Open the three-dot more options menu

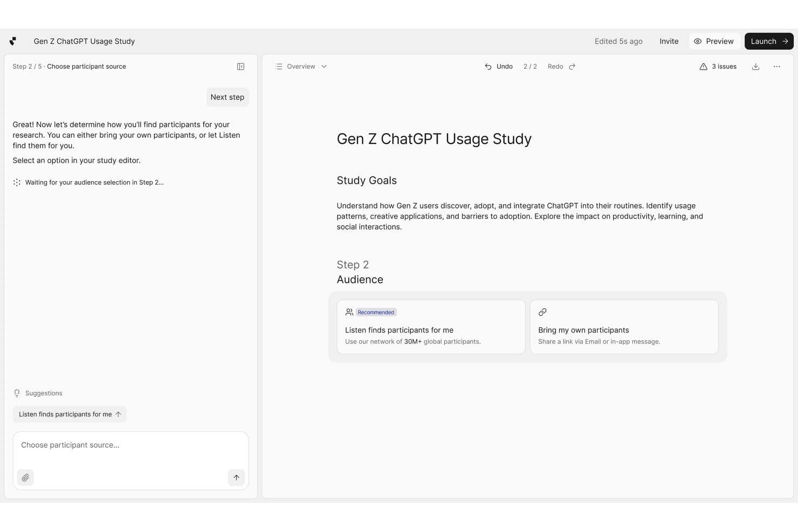pos(776,66)
